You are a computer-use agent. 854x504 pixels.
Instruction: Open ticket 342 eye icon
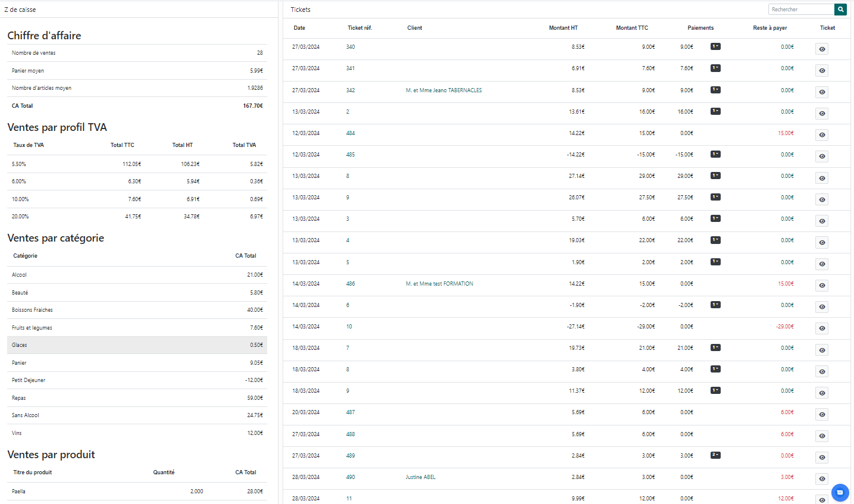(x=822, y=92)
